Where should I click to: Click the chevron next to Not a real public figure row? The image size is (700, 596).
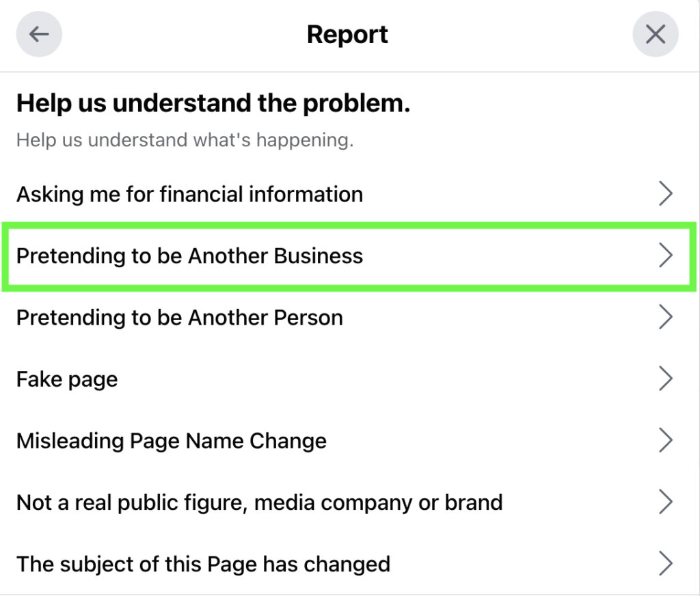(x=665, y=502)
